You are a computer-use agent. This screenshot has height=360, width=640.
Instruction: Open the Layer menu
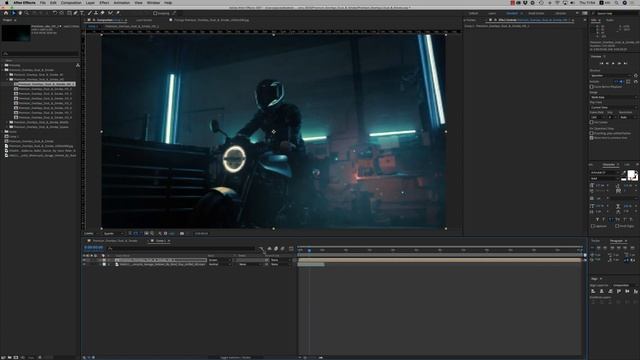[x=90, y=2]
